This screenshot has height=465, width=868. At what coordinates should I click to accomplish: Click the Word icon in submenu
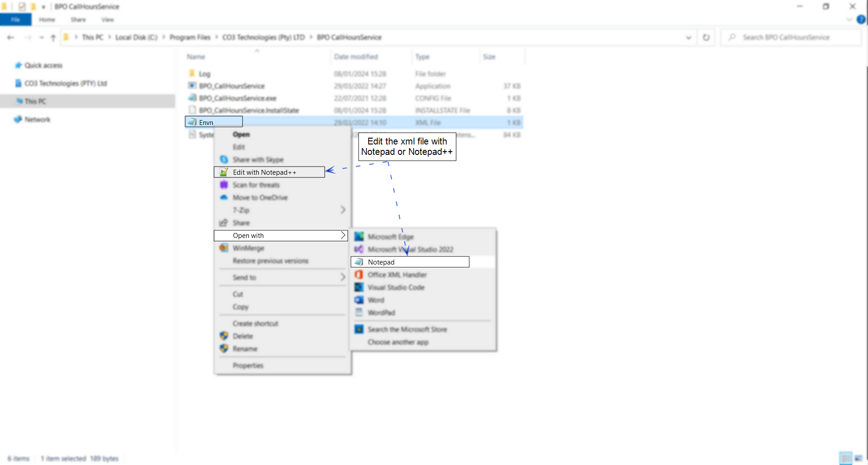[x=359, y=300]
